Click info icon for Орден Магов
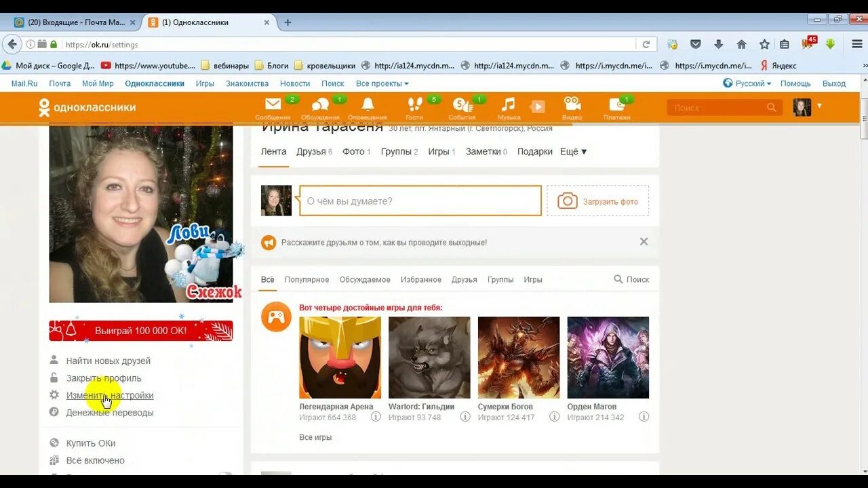Image resolution: width=868 pixels, height=488 pixels. tap(644, 417)
